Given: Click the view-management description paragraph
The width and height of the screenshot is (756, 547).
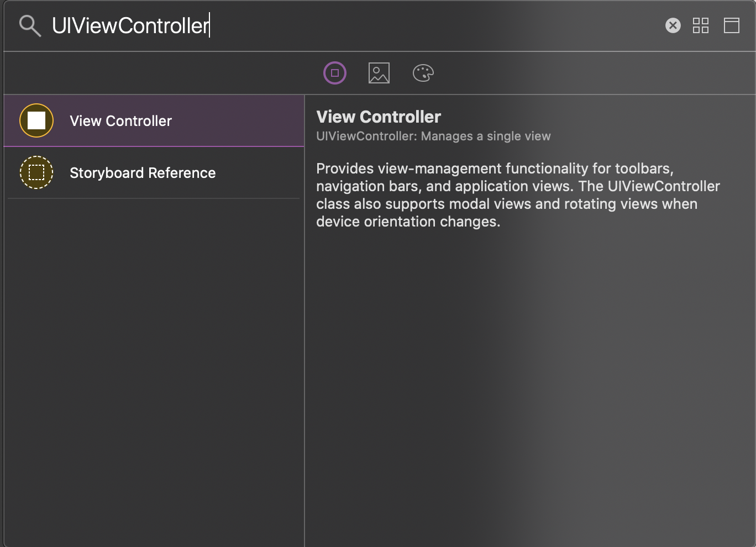Looking at the screenshot, I should (518, 195).
